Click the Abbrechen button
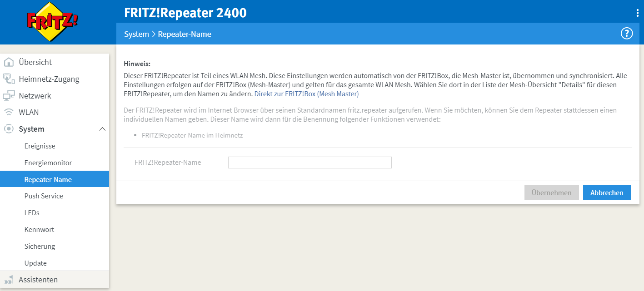This screenshot has height=291, width=644. [x=607, y=192]
